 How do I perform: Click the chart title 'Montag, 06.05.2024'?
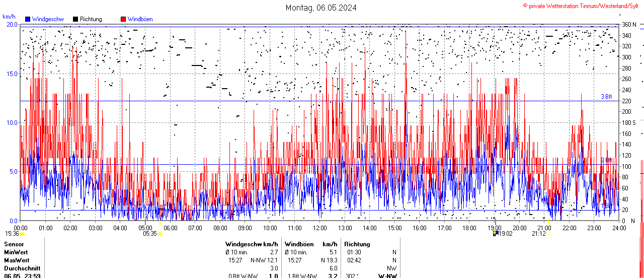coord(321,8)
